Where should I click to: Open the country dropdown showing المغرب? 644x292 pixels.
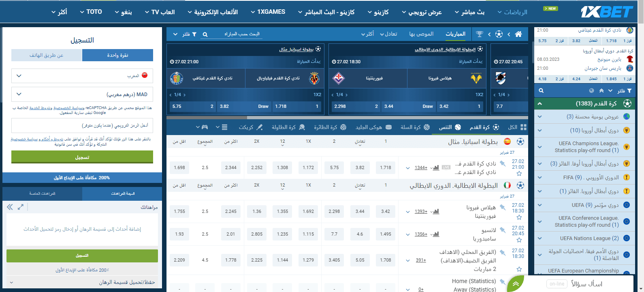pyautogui.click(x=82, y=76)
